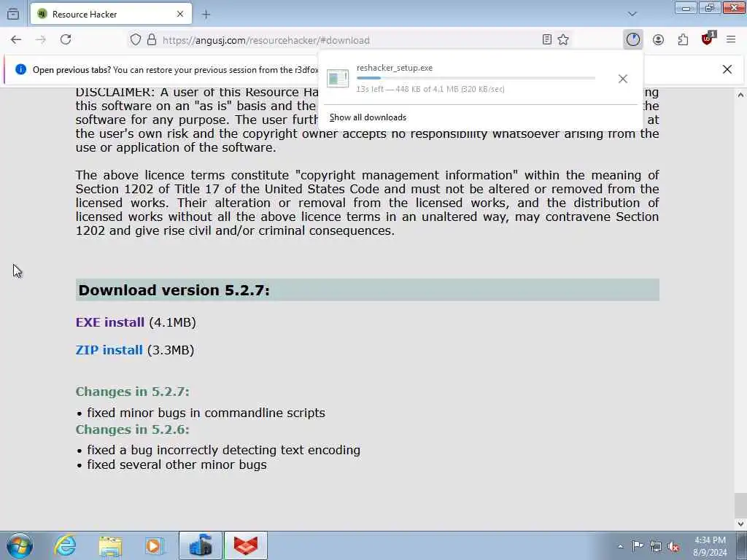Open the Action Center flag icon

click(638, 546)
